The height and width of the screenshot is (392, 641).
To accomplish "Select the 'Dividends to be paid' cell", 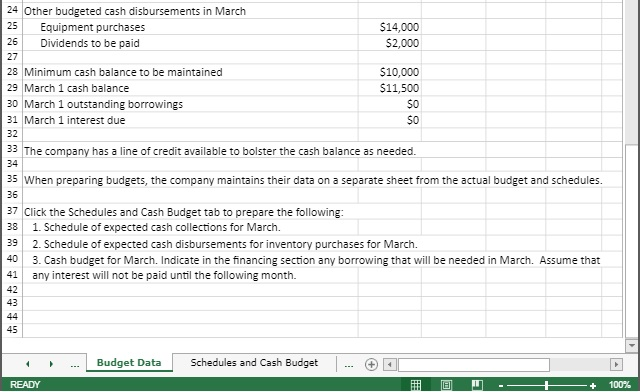I will pyautogui.click(x=191, y=43).
